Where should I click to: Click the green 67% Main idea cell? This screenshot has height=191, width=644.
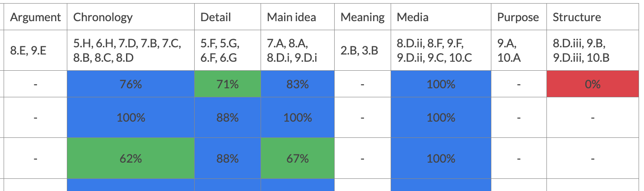(x=298, y=158)
